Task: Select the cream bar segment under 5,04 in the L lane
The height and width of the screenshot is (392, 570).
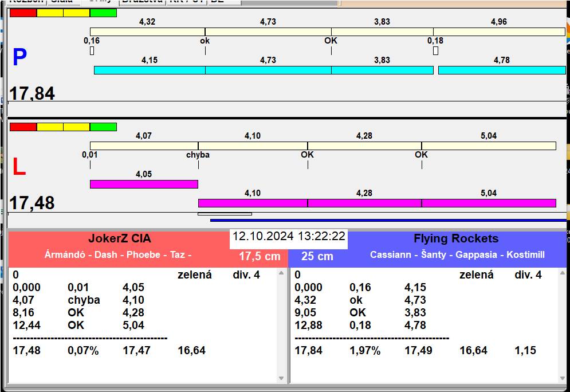Action: [x=489, y=146]
